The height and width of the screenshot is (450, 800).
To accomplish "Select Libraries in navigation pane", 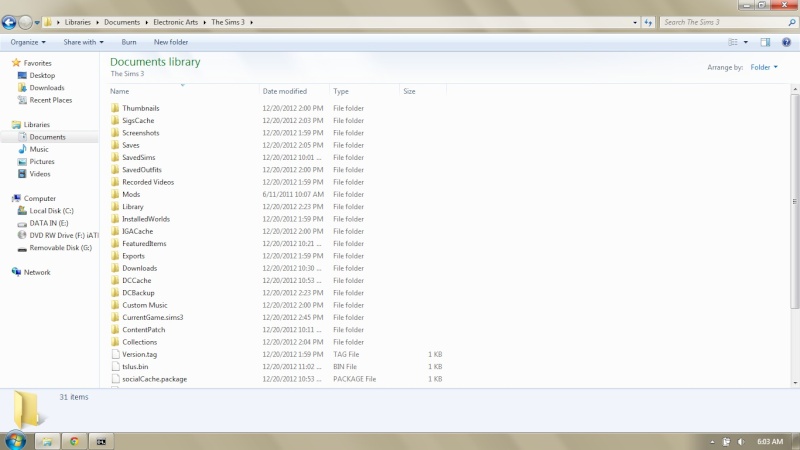I will point(31,124).
